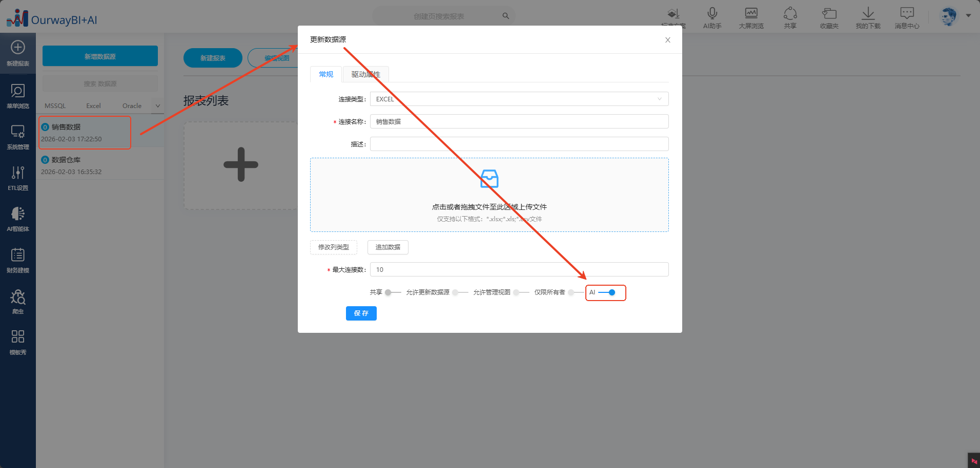Open the 爬虫 crawler sidebar icon
The image size is (980, 468).
18,301
